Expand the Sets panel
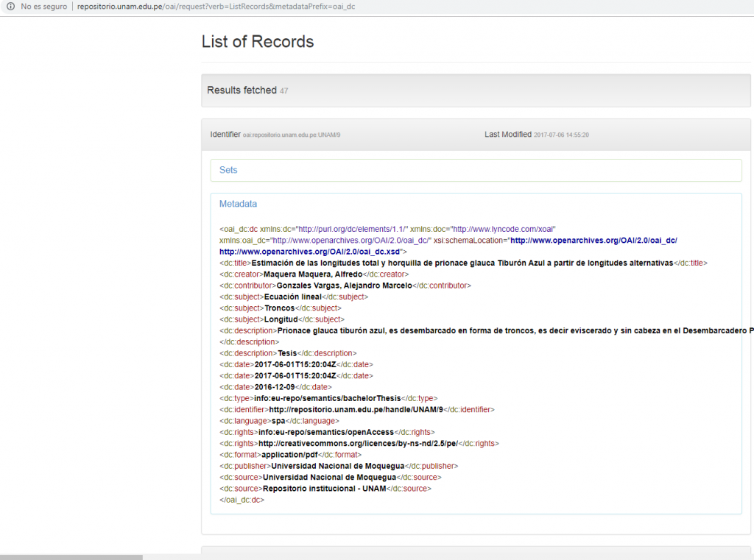 [228, 170]
